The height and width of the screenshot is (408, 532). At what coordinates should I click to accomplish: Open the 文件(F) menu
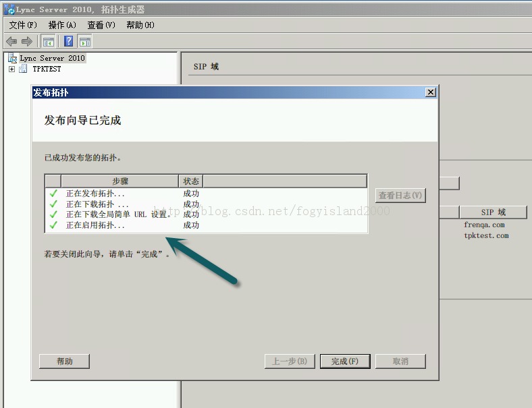coord(23,25)
